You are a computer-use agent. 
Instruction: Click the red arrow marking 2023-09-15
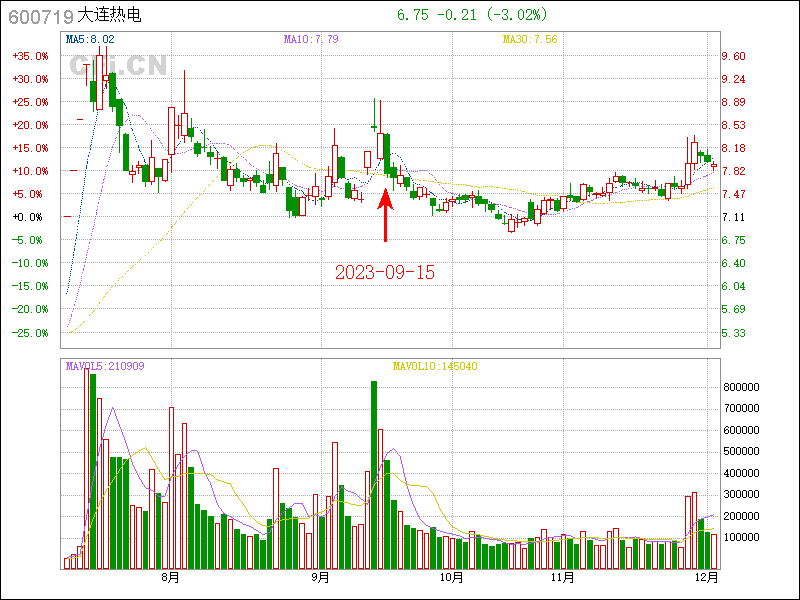(387, 216)
